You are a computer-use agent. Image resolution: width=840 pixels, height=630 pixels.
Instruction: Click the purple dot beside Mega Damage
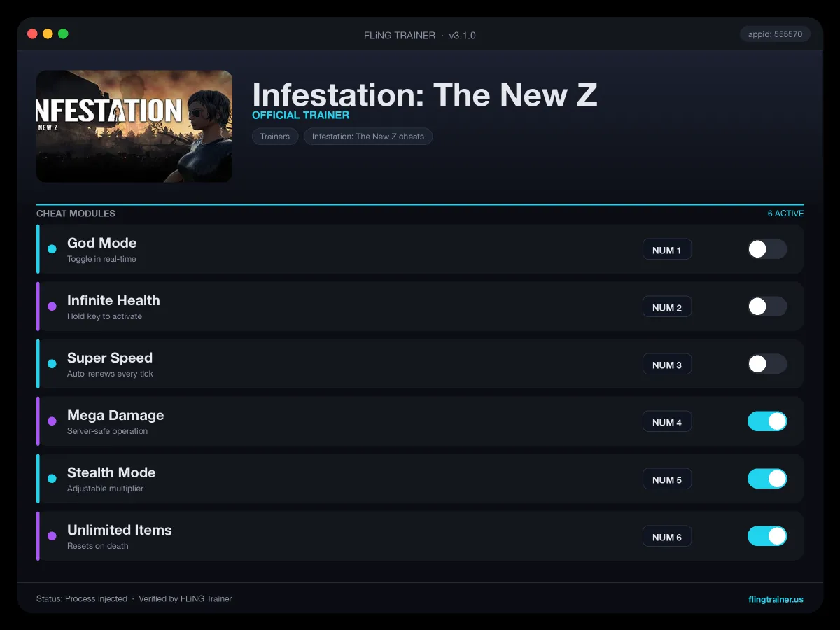click(x=52, y=421)
